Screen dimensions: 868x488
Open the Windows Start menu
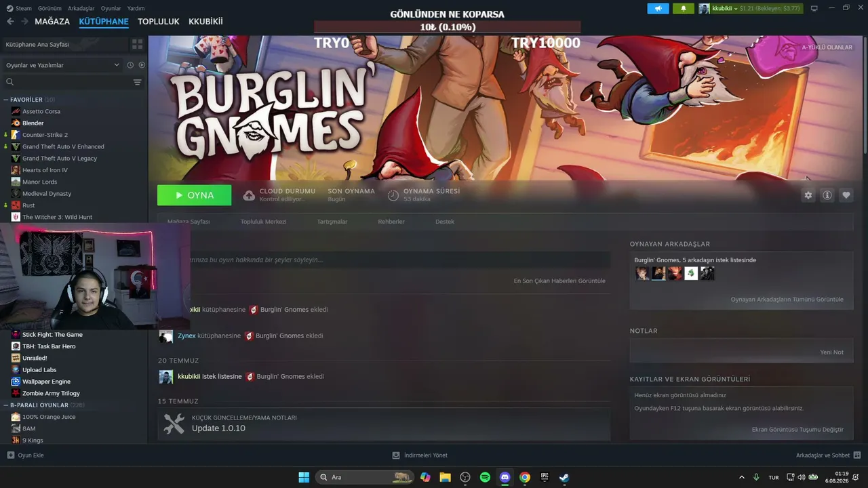pos(304,477)
